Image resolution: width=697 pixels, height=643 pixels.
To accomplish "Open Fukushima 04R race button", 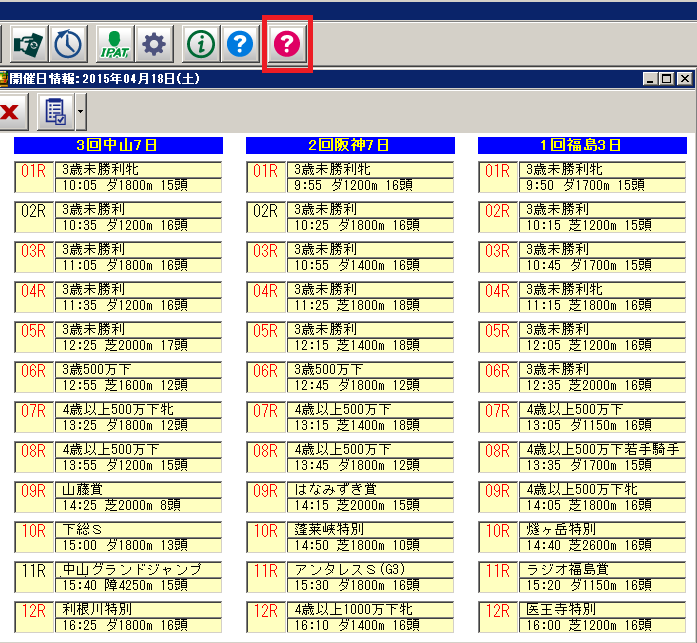I will pyautogui.click(x=498, y=297).
